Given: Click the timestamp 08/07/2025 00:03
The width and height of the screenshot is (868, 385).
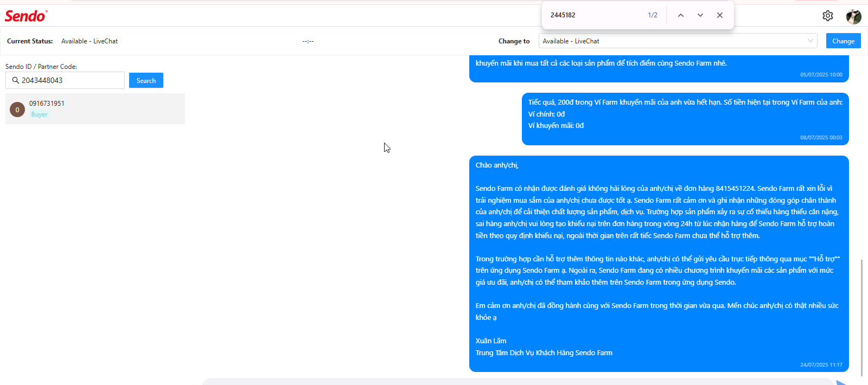Looking at the screenshot, I should pyautogui.click(x=821, y=138).
